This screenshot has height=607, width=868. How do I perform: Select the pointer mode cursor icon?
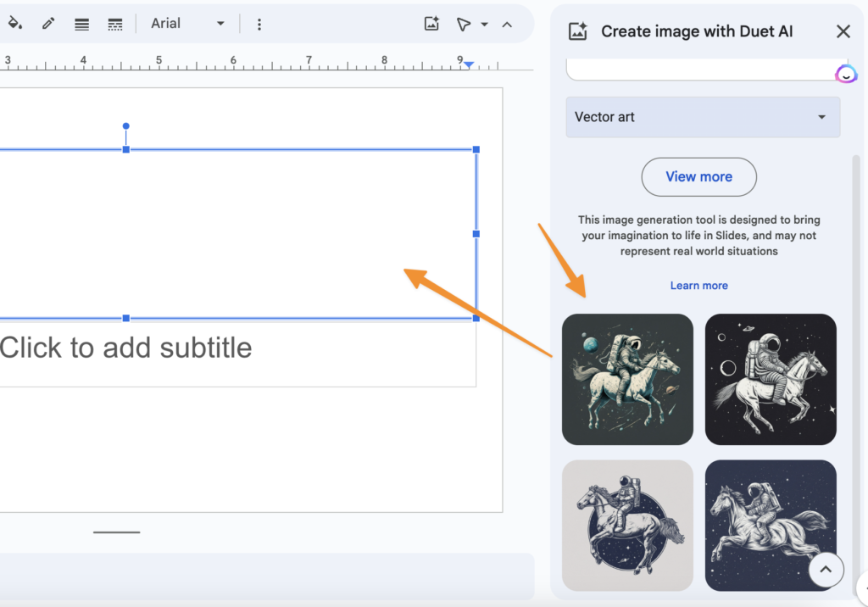[463, 24]
